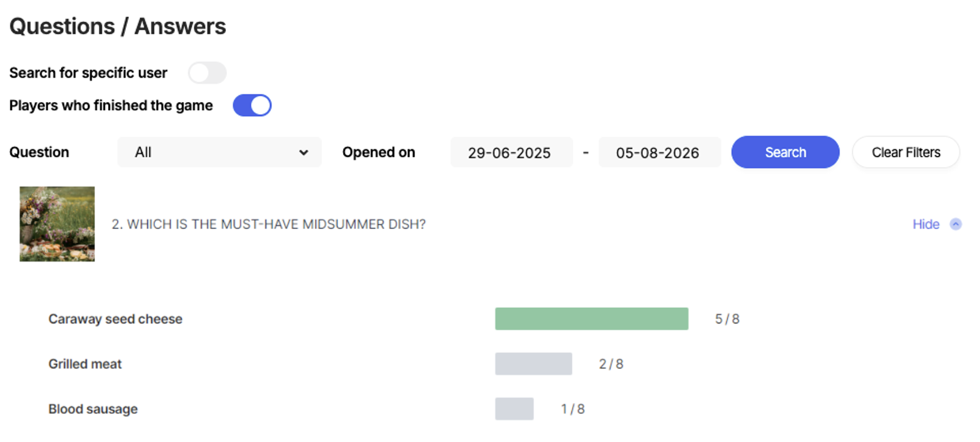Open the Question dropdown set to All
Image resolution: width=980 pixels, height=442 pixels.
pyautogui.click(x=219, y=152)
